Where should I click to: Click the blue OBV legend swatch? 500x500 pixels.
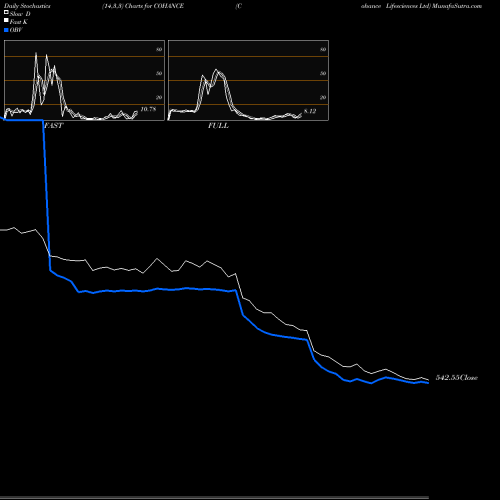click(6, 30)
